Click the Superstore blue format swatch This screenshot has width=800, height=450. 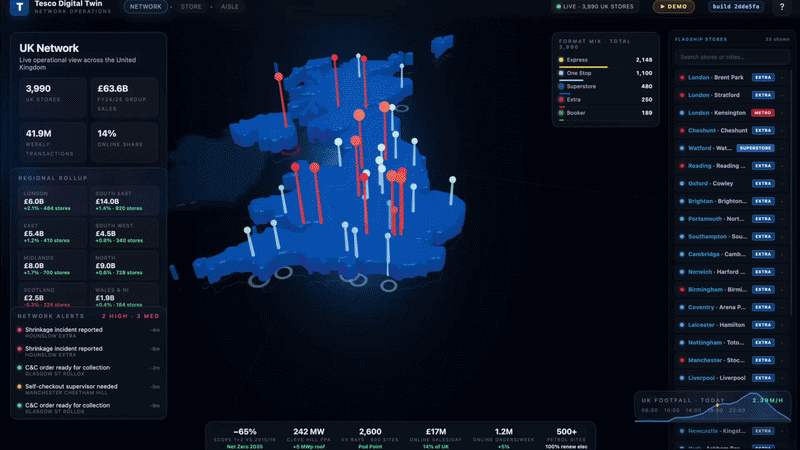pos(561,86)
